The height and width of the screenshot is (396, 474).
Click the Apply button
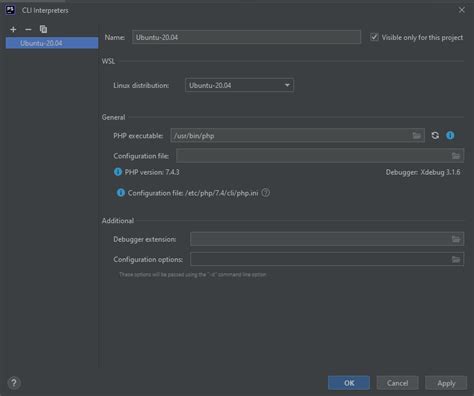point(446,383)
